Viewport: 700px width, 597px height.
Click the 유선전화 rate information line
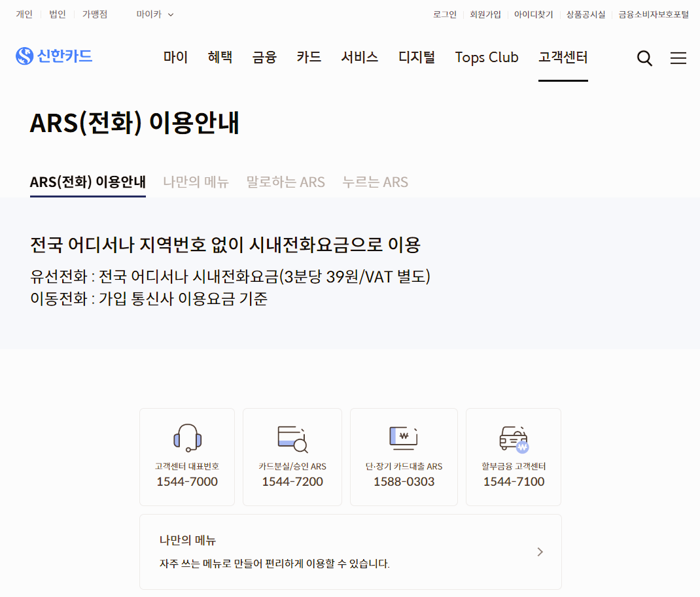pyautogui.click(x=230, y=277)
